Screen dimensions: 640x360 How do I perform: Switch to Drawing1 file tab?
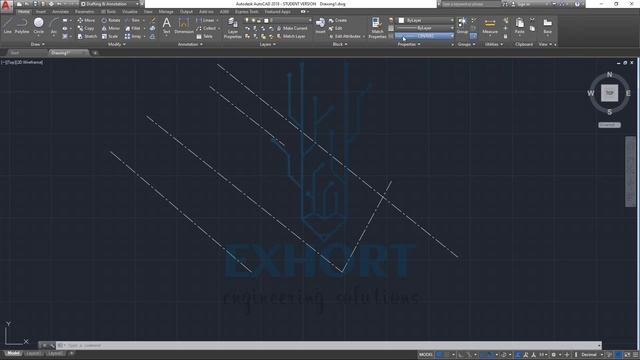click(x=68, y=53)
